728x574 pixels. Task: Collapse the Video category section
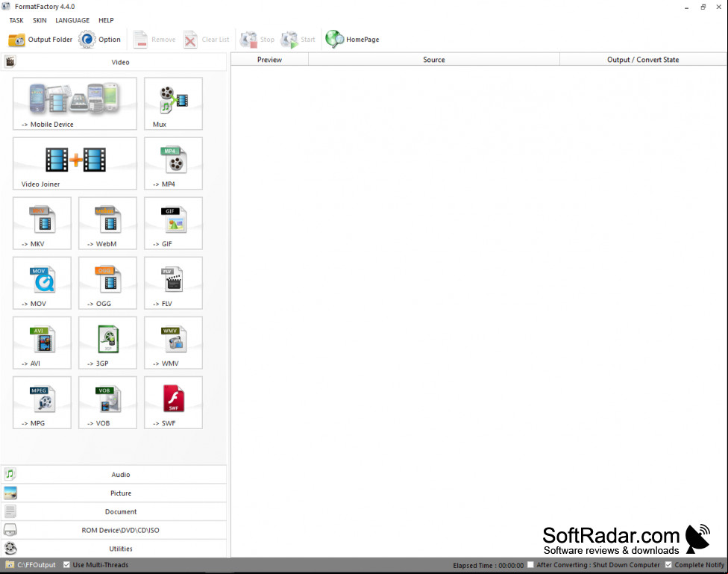point(113,62)
